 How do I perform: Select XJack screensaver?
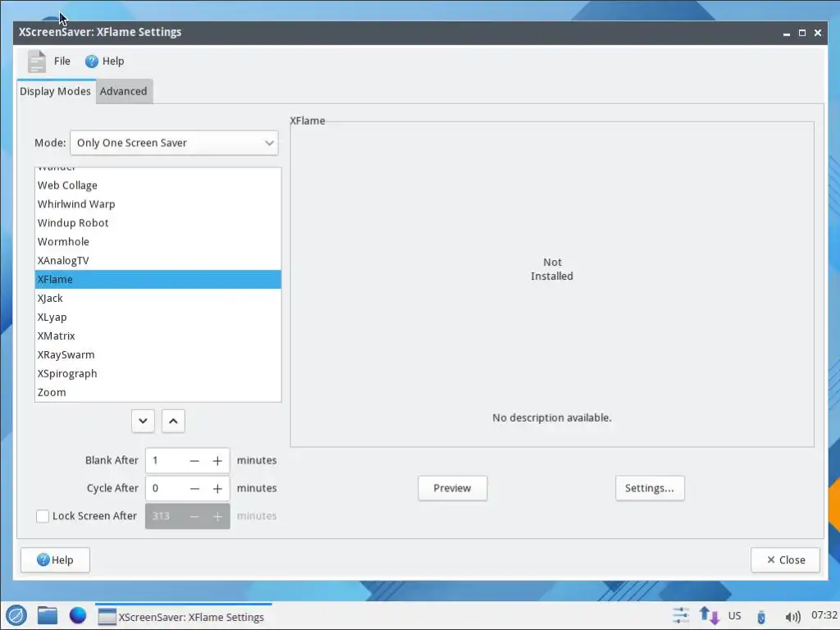[x=158, y=299]
